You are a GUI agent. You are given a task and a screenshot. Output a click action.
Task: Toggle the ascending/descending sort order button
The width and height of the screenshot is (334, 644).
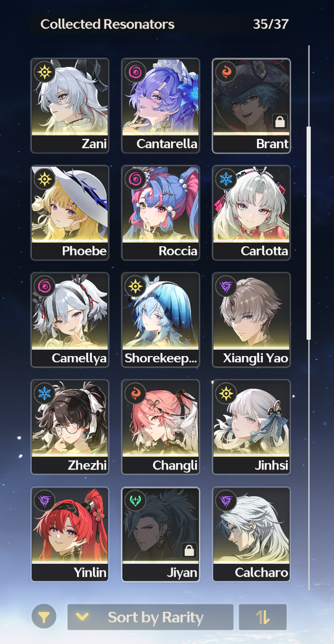(263, 617)
